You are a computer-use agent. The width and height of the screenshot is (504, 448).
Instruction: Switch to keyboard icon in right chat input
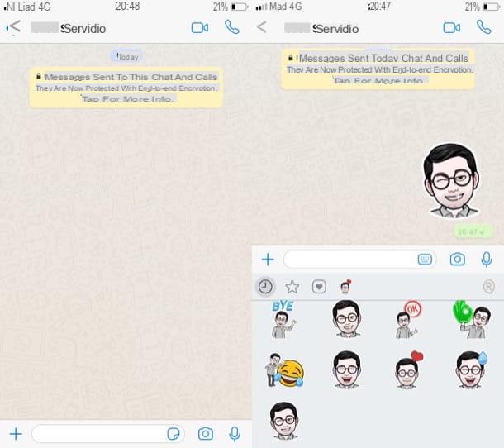click(425, 260)
